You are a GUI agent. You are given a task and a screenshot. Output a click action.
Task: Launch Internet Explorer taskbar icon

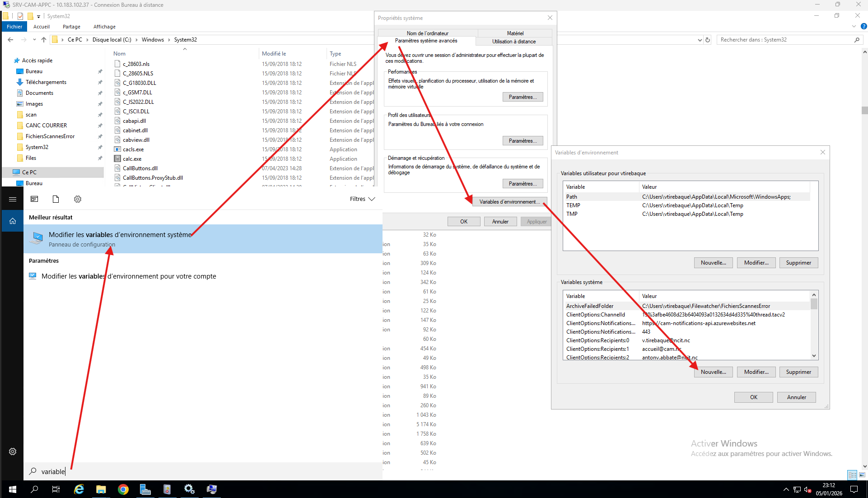pyautogui.click(x=79, y=489)
